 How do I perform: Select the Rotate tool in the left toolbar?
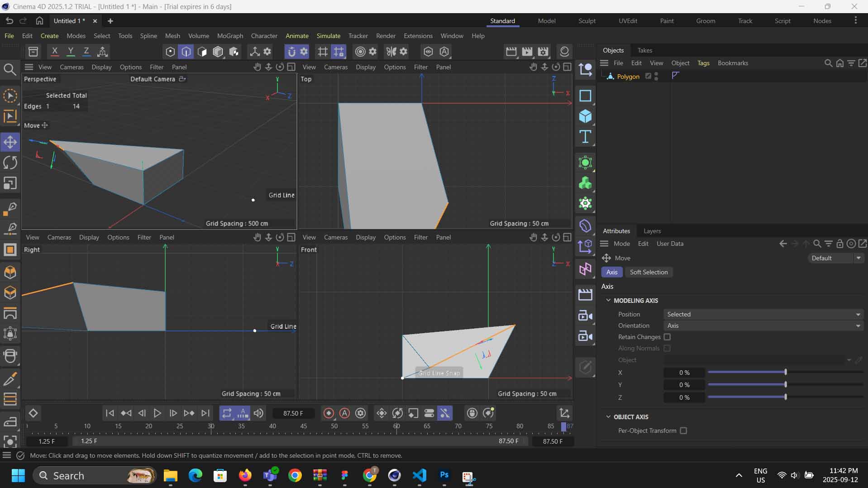[10, 163]
